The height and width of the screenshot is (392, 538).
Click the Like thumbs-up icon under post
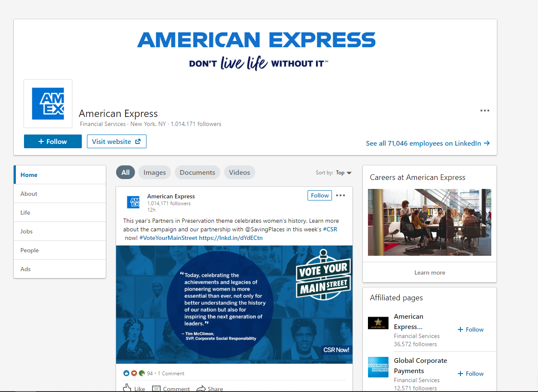click(127, 389)
